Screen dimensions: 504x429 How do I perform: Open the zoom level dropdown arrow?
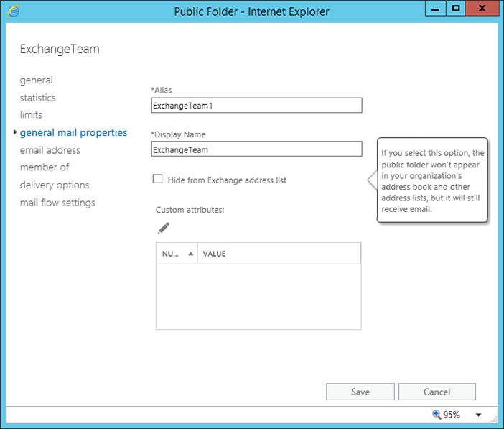click(x=478, y=415)
